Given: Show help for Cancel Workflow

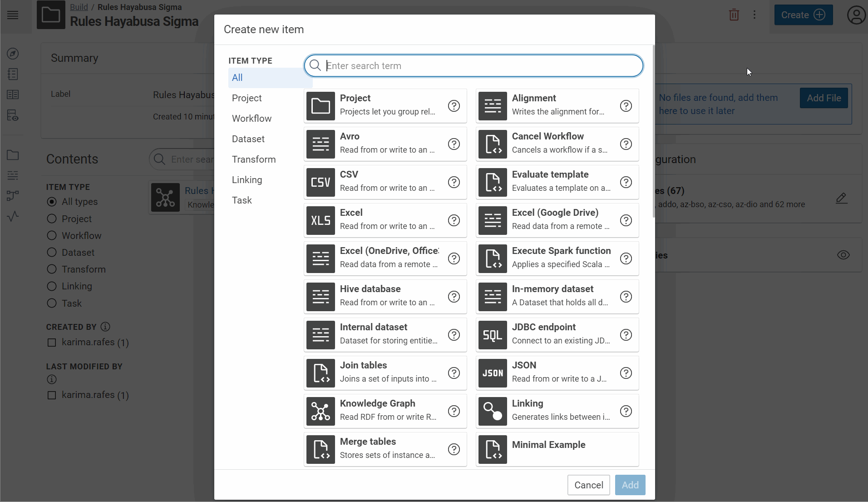Looking at the screenshot, I should [x=626, y=144].
